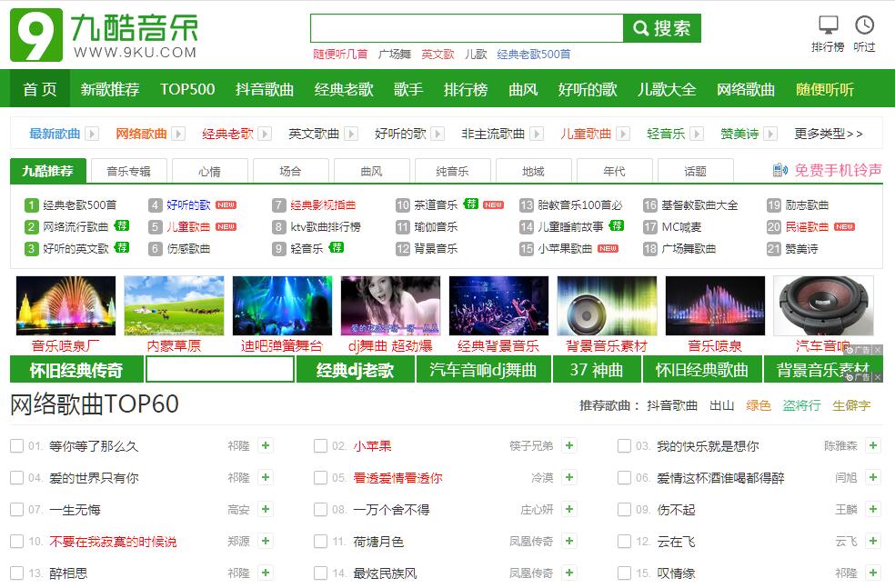895x588 pixels.
Task: Click plus icon beside 我的快乐就是想你
Action: point(873,445)
